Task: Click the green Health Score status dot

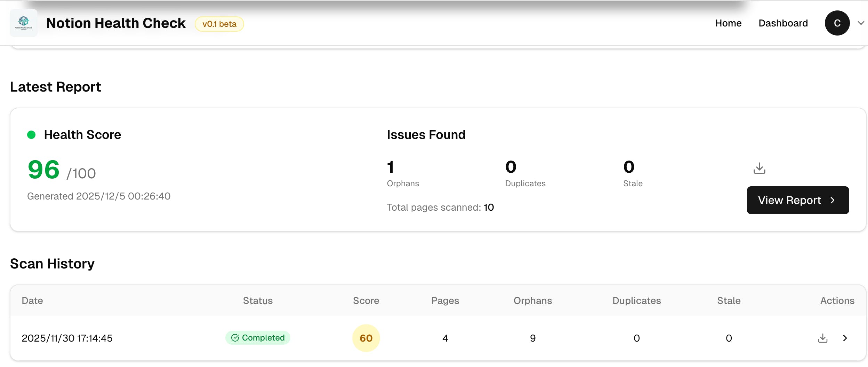Action: (x=31, y=135)
